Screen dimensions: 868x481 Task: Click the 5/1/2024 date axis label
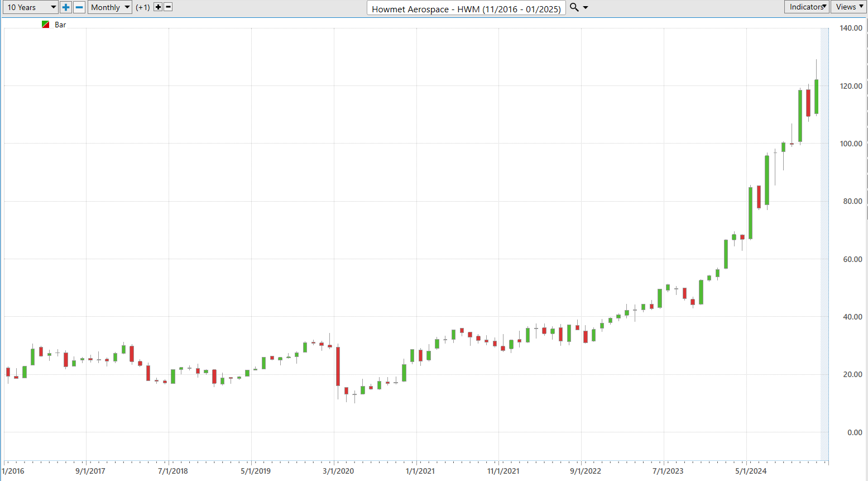tap(750, 471)
